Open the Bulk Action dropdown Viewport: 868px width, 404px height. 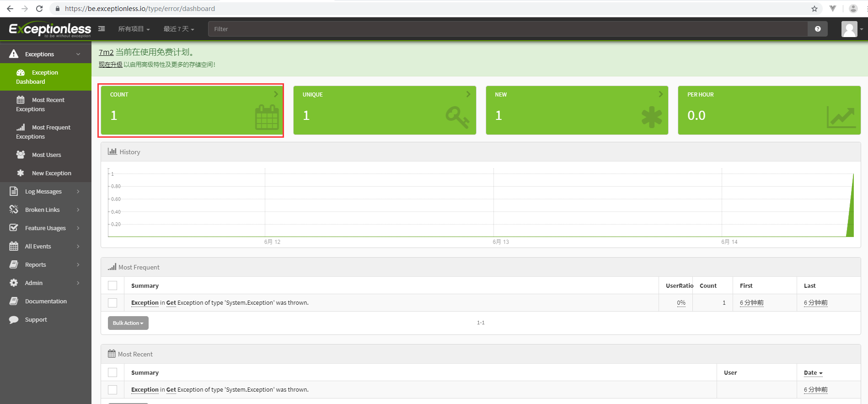(x=128, y=323)
